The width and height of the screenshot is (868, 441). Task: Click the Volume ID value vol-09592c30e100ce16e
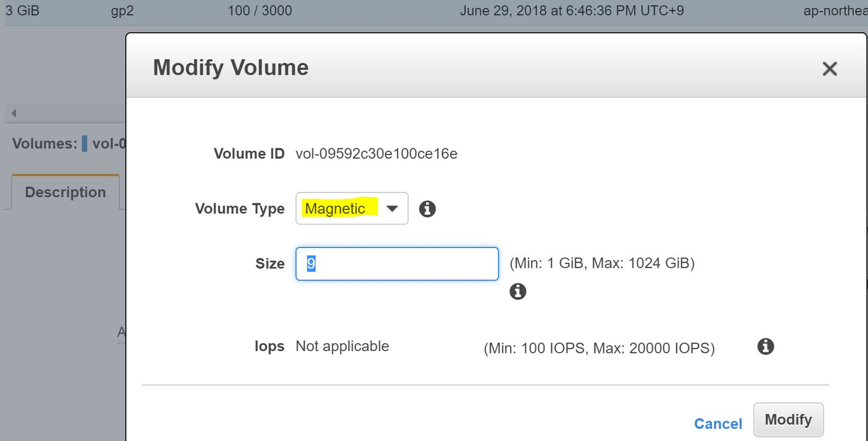coord(376,154)
